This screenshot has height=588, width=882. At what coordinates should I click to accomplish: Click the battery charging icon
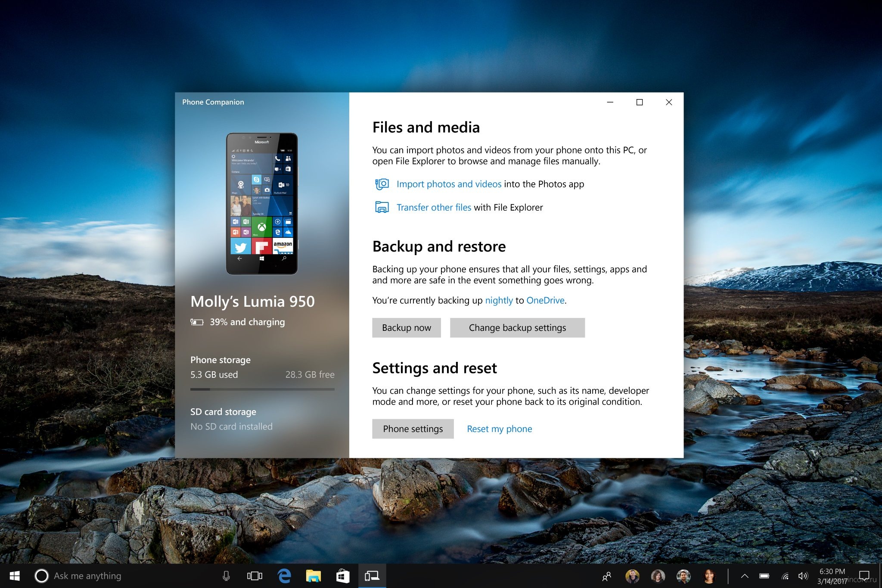click(x=197, y=322)
